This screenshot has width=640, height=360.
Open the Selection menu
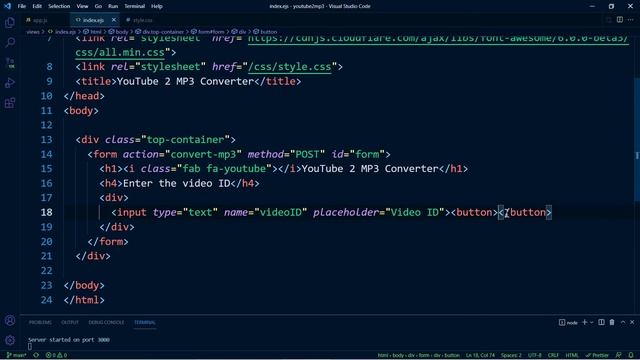coord(59,6)
